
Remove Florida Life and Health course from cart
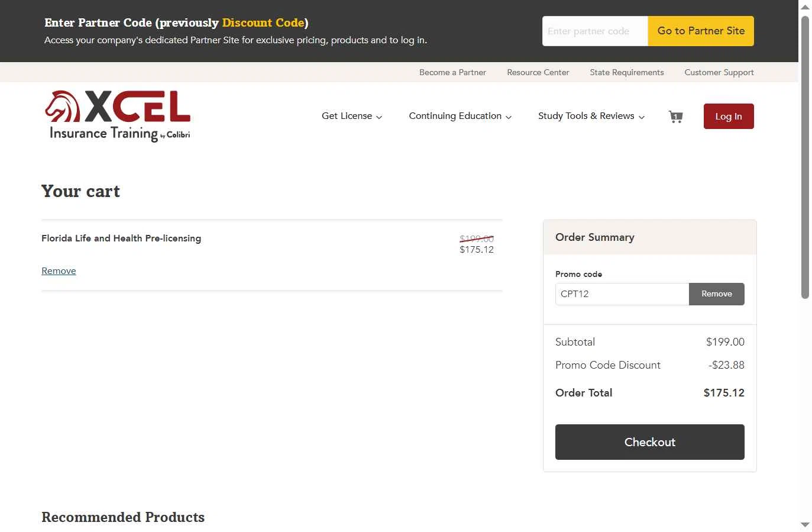pyautogui.click(x=59, y=271)
